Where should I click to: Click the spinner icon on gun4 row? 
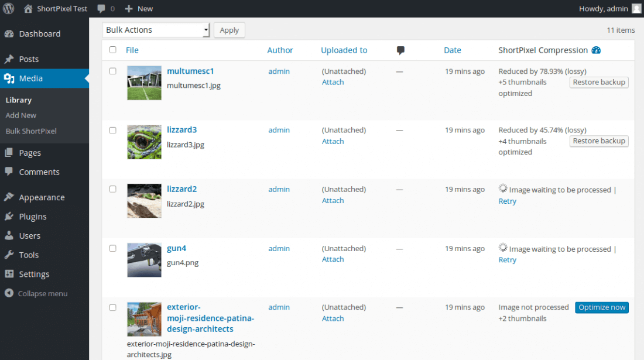(503, 248)
